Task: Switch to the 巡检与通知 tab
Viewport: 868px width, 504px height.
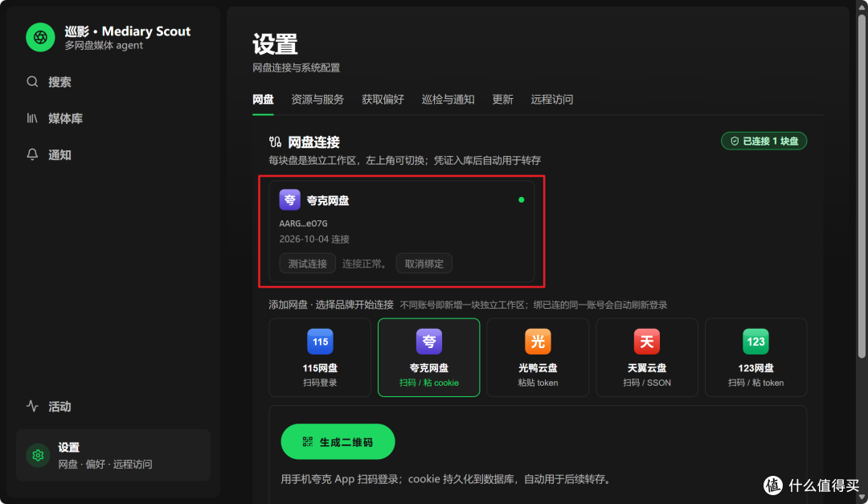Action: pos(448,100)
